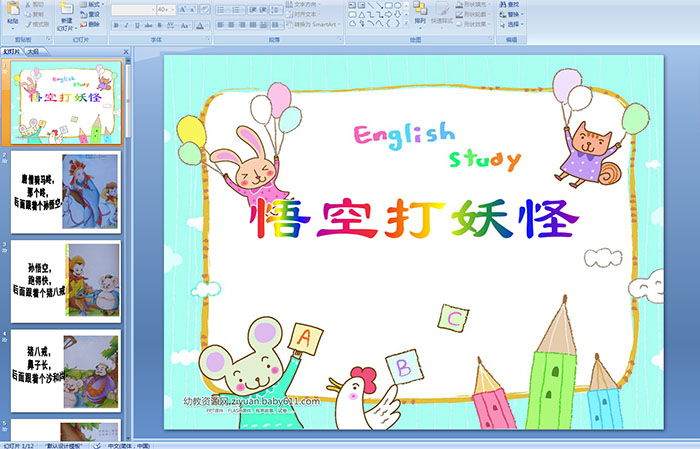Click the Replace (替换) button
Screen dimensions: 700x449
click(x=511, y=14)
